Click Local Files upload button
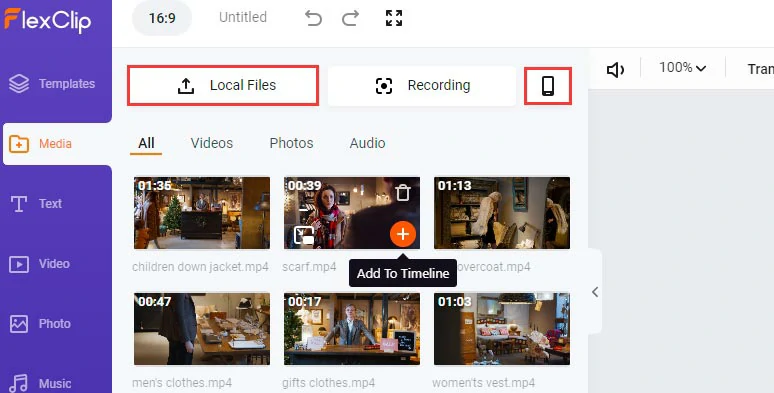Screen dimensions: 774x393 (x=223, y=85)
